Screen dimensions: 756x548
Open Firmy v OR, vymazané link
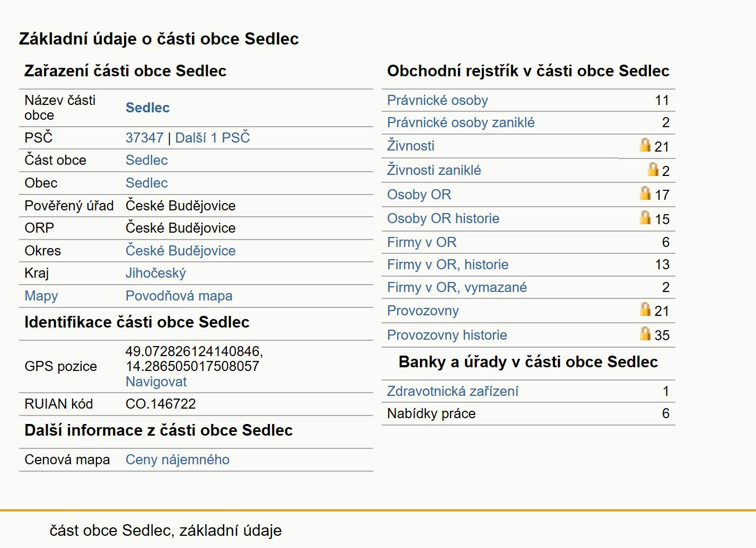coord(457,287)
